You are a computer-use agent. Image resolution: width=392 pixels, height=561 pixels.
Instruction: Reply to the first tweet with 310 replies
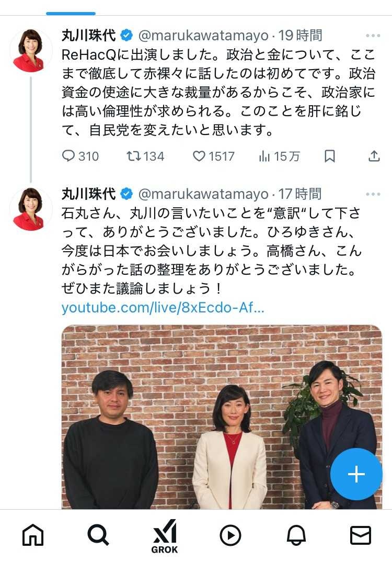point(80,156)
